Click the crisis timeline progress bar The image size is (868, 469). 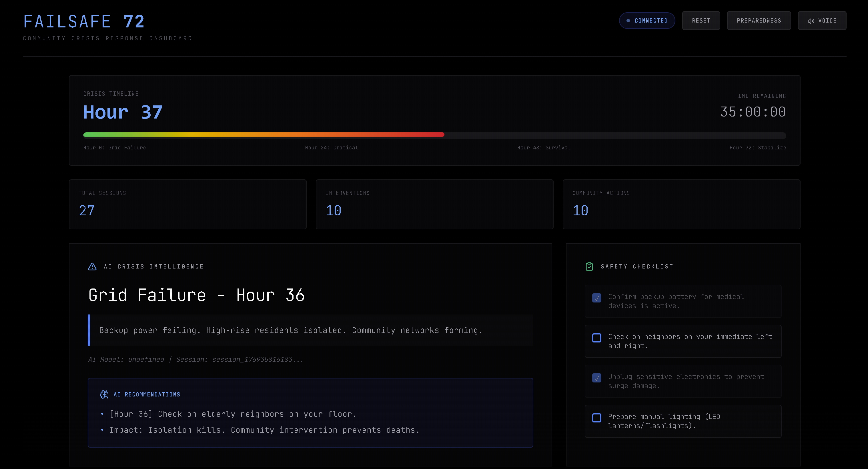pos(434,135)
